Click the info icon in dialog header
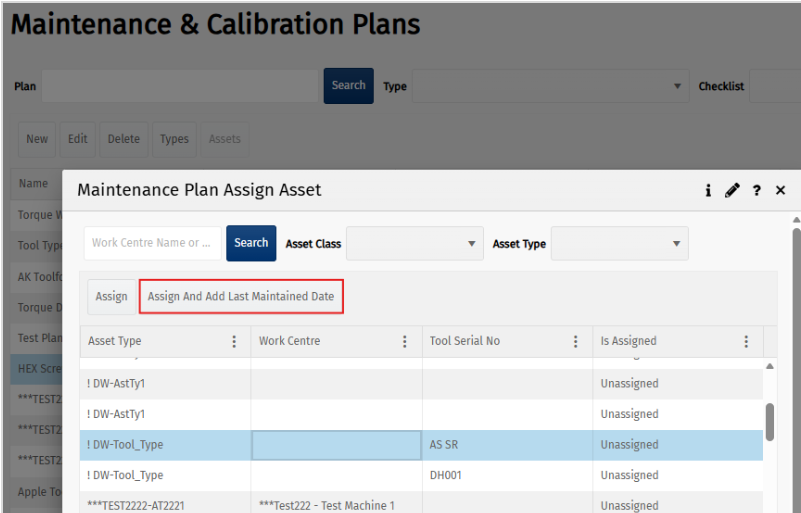Viewport: 801px width, 513px height. click(708, 190)
